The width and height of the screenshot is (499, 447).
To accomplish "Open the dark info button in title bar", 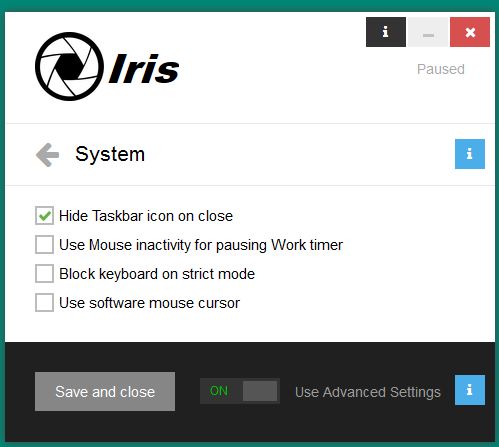I will [x=386, y=32].
